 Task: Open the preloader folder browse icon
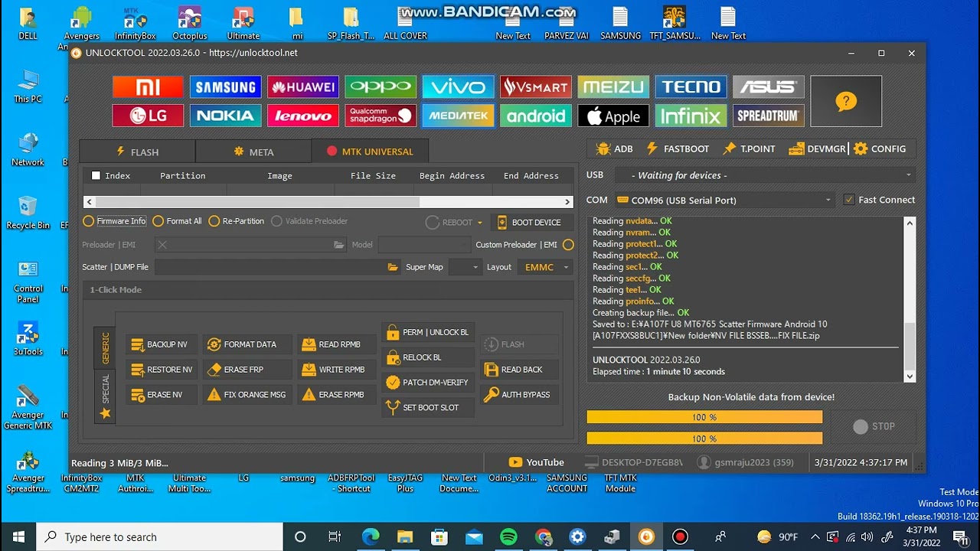click(x=339, y=245)
